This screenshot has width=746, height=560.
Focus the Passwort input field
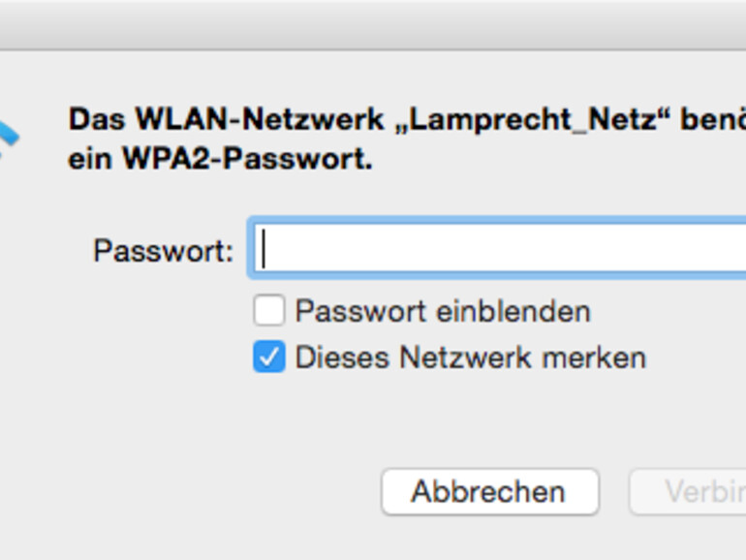pos(499,250)
